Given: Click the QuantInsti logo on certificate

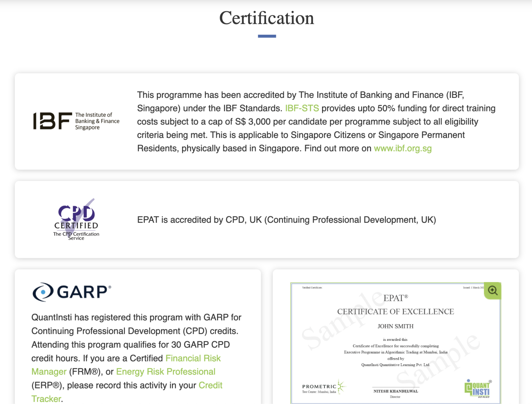Looking at the screenshot, I should [x=478, y=389].
